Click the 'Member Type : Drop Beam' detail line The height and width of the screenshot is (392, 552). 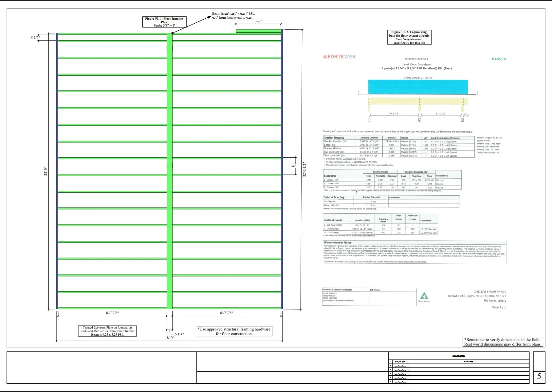tap(489, 144)
